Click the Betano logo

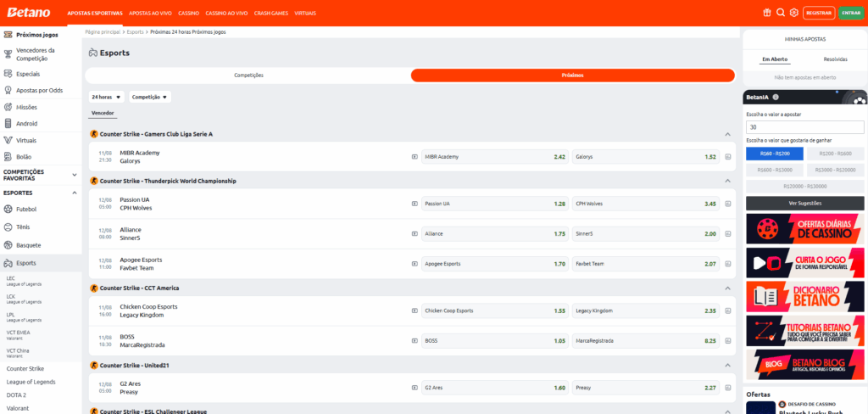click(x=29, y=13)
